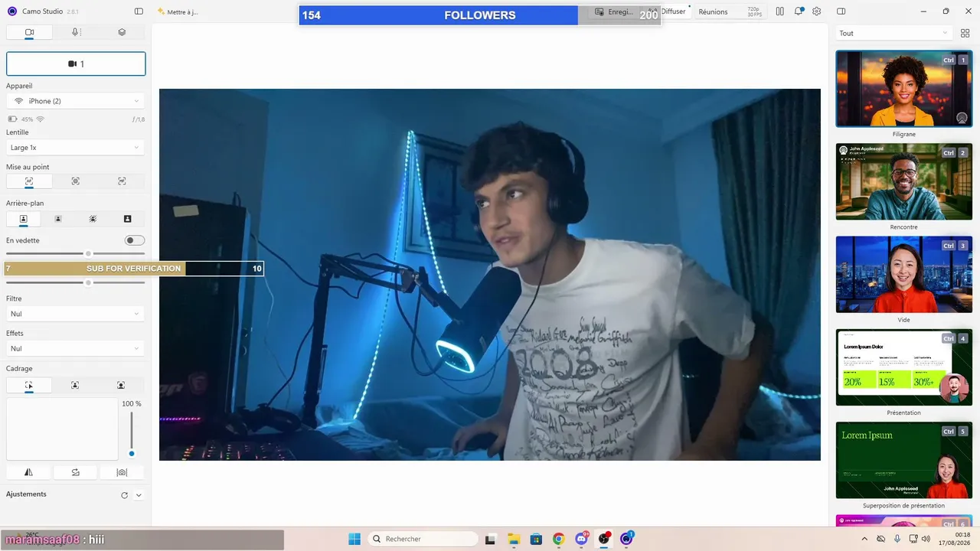980x551 pixels.
Task: Select the Présentation scene thumbnail
Action: pyautogui.click(x=904, y=367)
